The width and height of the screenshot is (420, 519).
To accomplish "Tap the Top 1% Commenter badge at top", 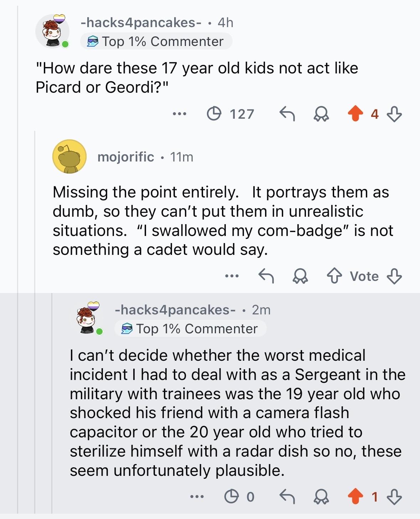I will tap(156, 41).
